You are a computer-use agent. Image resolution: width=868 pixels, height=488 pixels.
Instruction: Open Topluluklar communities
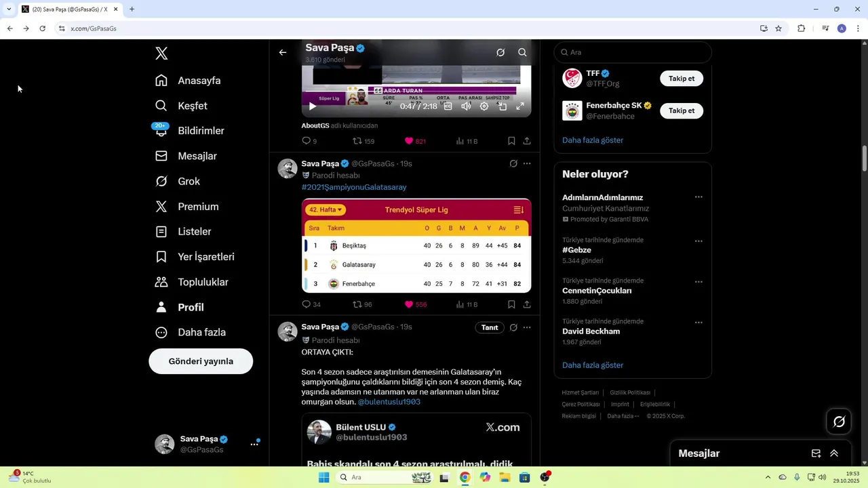click(x=191, y=282)
